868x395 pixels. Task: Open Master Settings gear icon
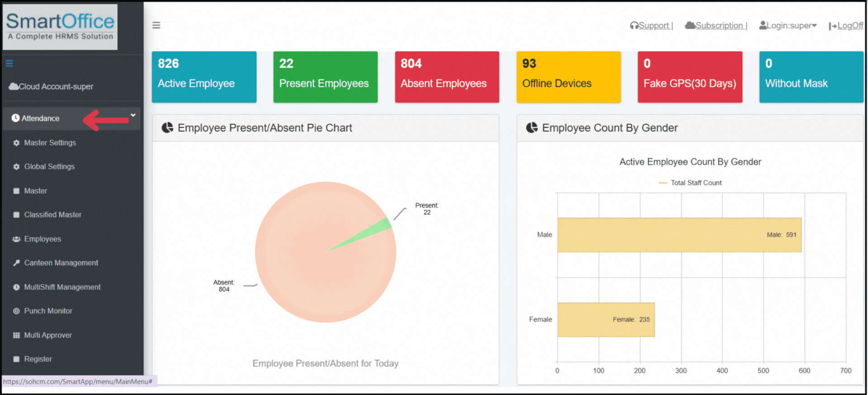point(16,143)
